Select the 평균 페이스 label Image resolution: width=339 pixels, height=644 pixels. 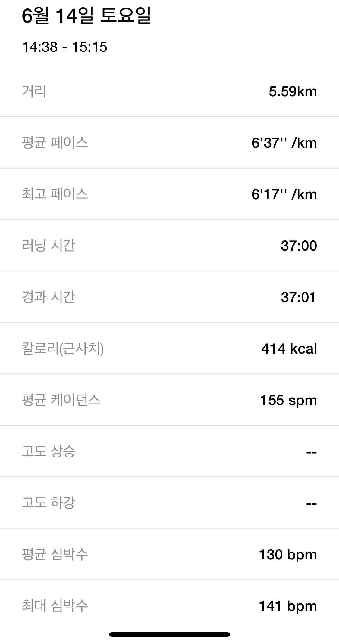point(55,142)
